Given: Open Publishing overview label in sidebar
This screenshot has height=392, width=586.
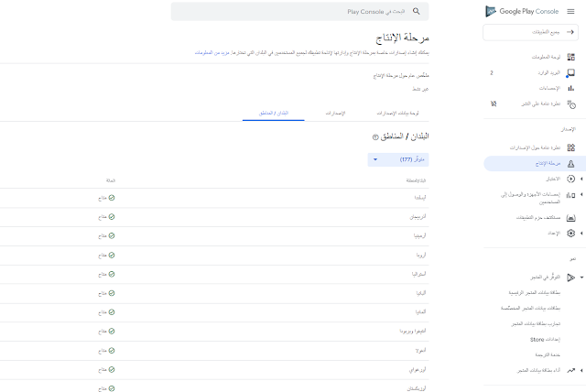Looking at the screenshot, I should click(541, 103).
